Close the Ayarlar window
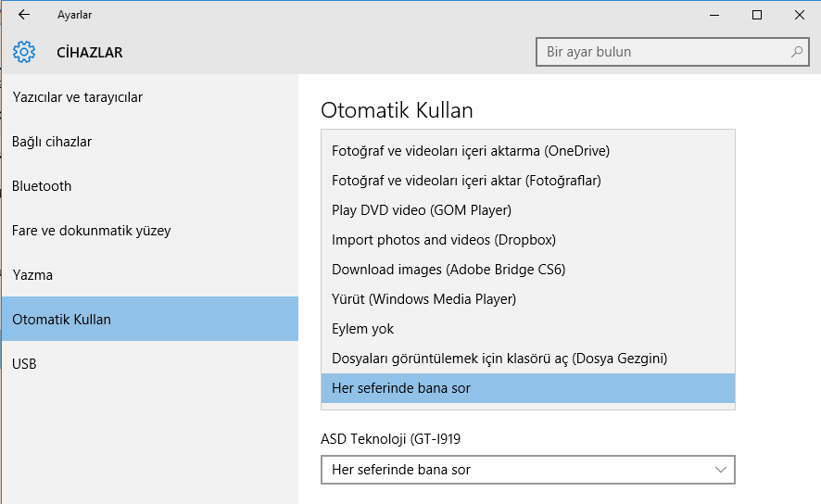 tap(799, 15)
